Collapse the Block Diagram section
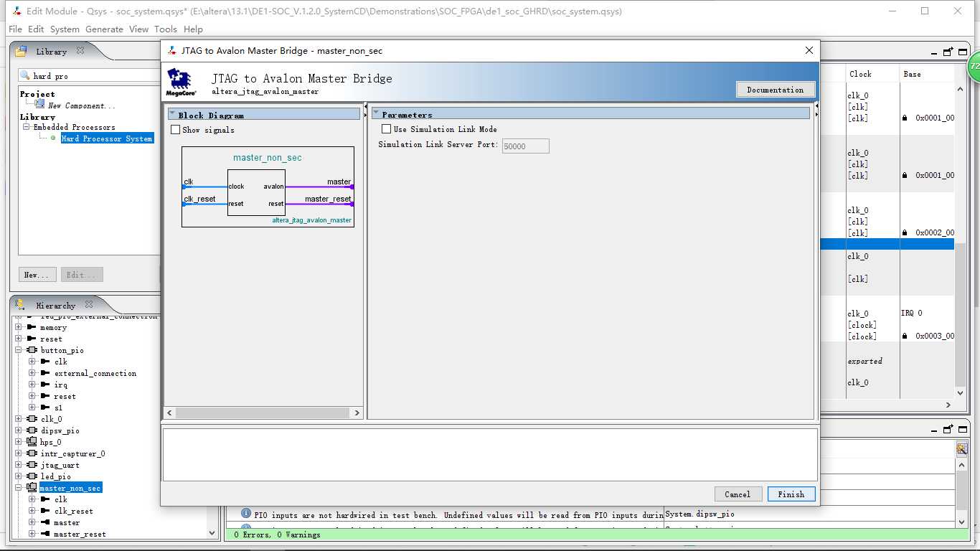Image resolution: width=980 pixels, height=551 pixels. (x=172, y=114)
